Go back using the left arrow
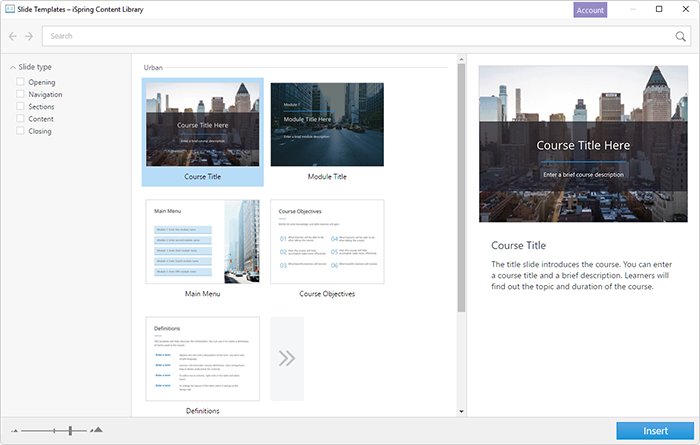The width and height of the screenshot is (700, 445). click(x=13, y=36)
